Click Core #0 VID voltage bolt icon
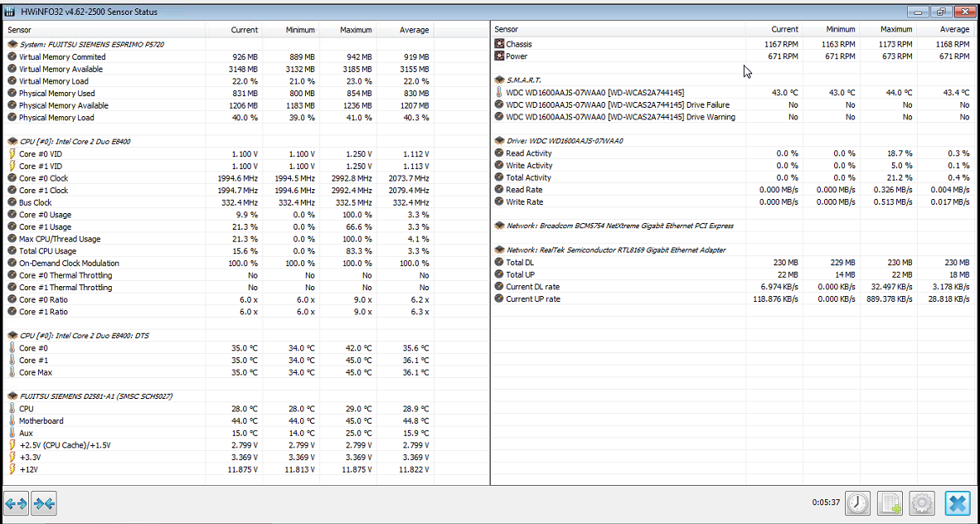 click(12, 154)
